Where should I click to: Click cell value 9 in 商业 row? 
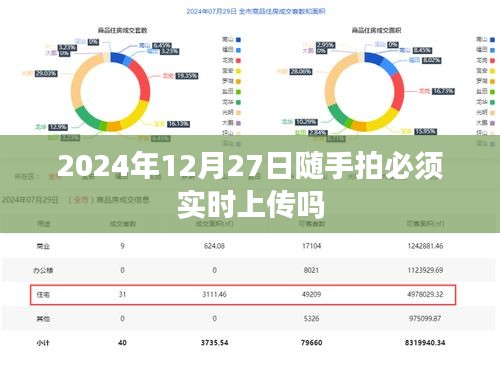pyautogui.click(x=122, y=246)
